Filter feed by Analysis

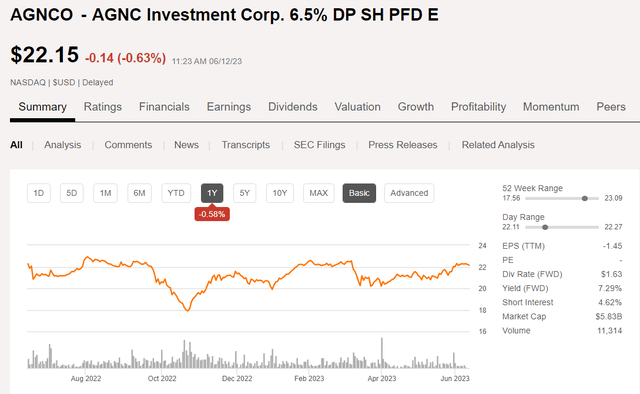click(x=62, y=145)
